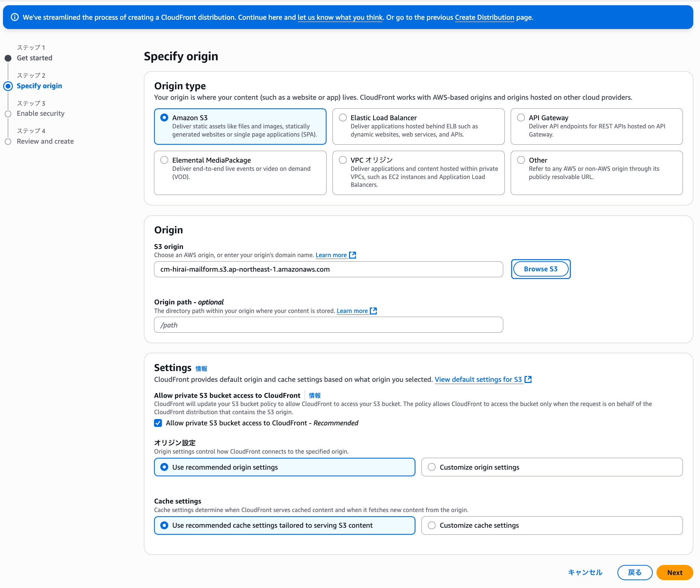700x588 pixels.
Task: Select the Elastic Load Balancer origin type
Action: 418,127
